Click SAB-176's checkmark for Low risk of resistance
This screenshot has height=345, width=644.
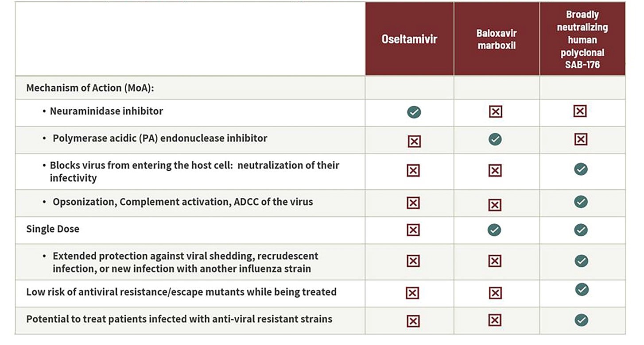[582, 290]
